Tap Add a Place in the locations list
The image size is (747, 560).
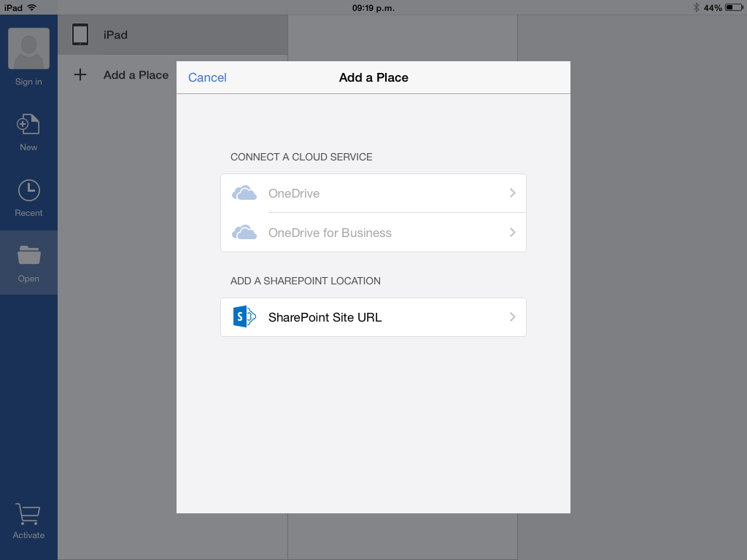(136, 75)
